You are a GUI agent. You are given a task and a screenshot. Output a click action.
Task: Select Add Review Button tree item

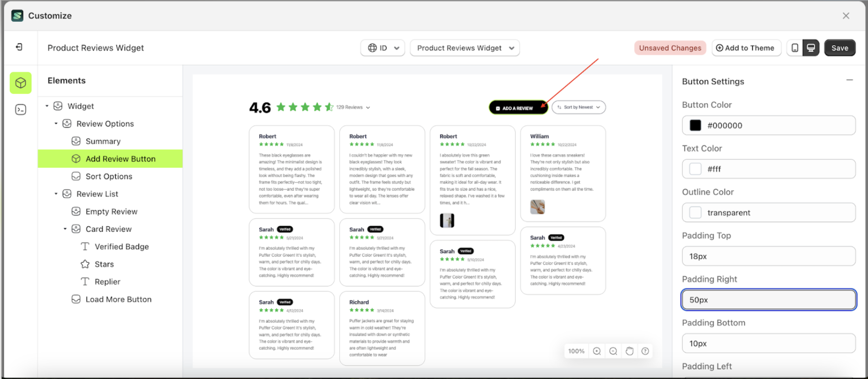click(x=110, y=159)
